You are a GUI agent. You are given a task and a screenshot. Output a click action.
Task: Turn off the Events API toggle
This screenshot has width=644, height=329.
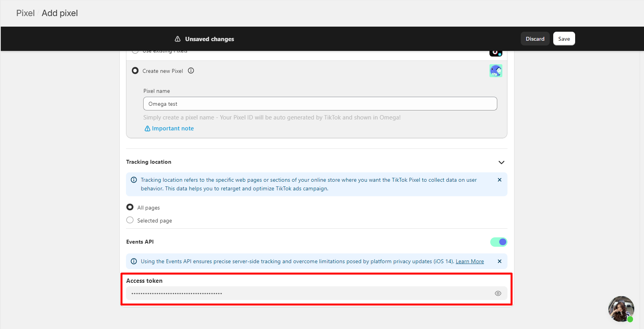(x=498, y=242)
